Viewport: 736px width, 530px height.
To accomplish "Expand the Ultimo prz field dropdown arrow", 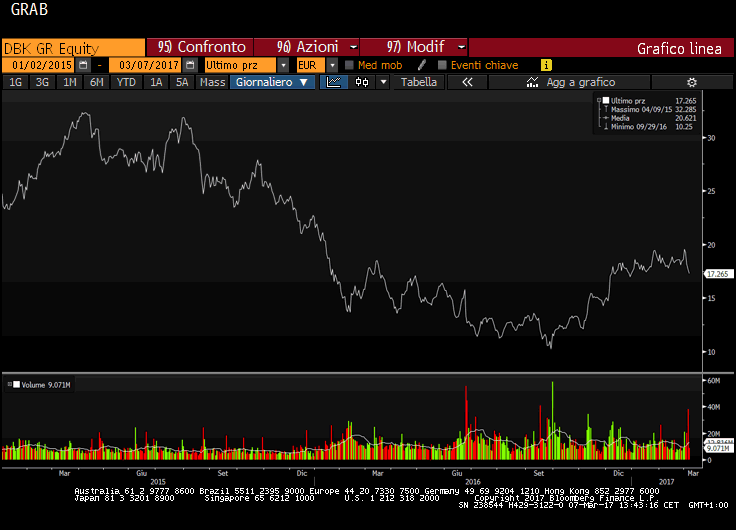I will [x=283, y=65].
